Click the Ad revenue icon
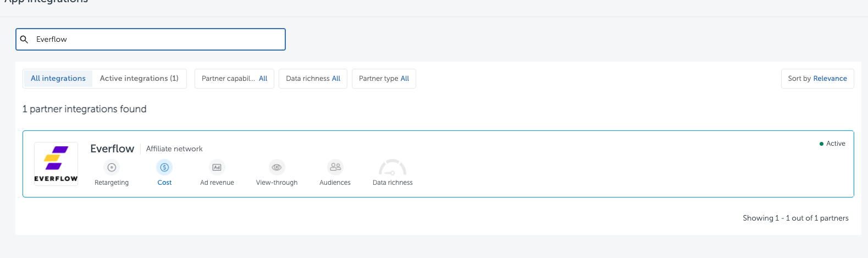This screenshot has height=258, width=868. tap(217, 167)
